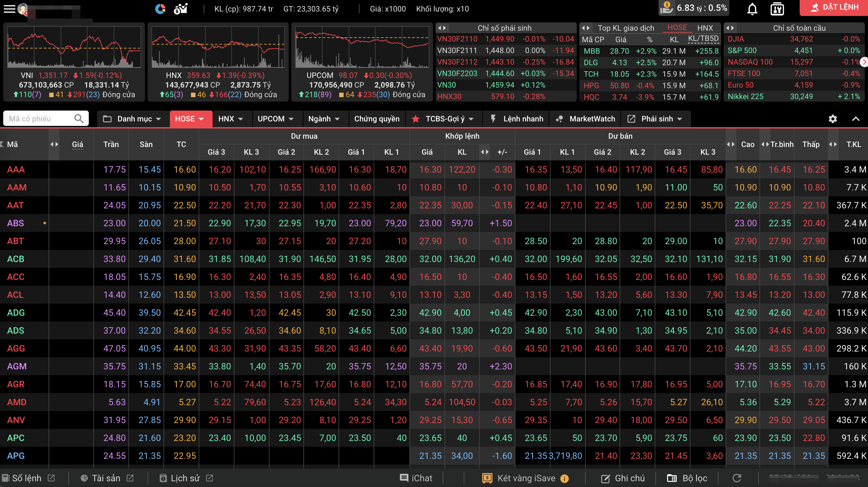Toggle Chỉ số phái sinh panel arrows

click(x=442, y=28)
